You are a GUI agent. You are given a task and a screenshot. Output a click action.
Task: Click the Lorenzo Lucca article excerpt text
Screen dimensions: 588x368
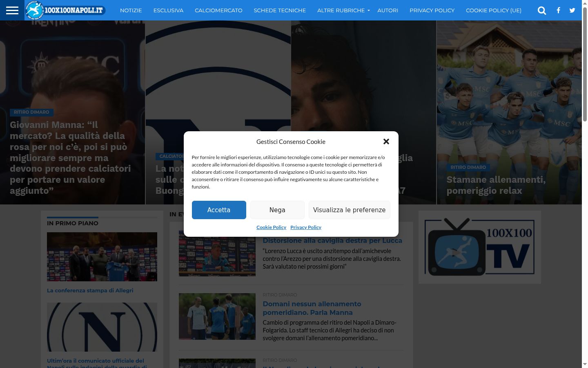pyautogui.click(x=332, y=259)
